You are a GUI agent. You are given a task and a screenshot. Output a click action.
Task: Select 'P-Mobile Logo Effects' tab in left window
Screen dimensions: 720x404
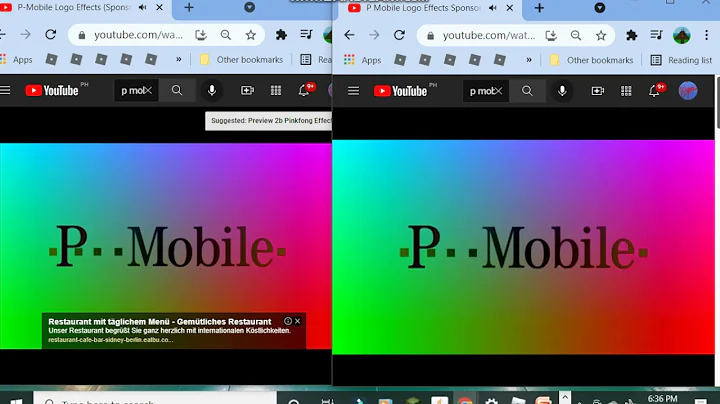point(73,7)
